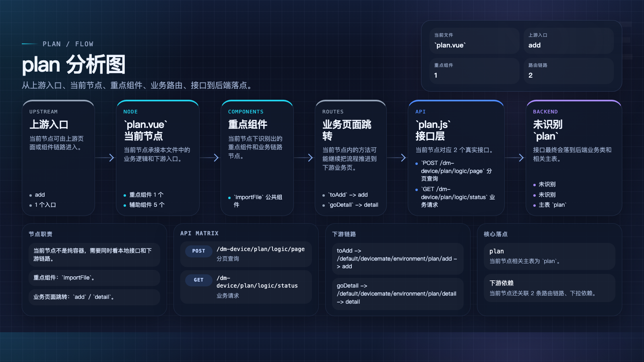Select the '业务页面跳转：`add` / `detail`。' row
This screenshot has width=644, height=362.
94,297
